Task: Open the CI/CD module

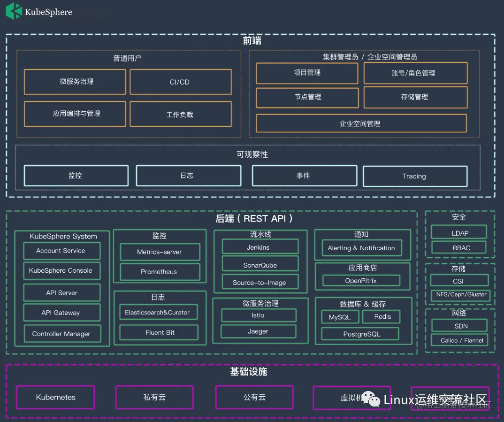Action: tap(180, 82)
